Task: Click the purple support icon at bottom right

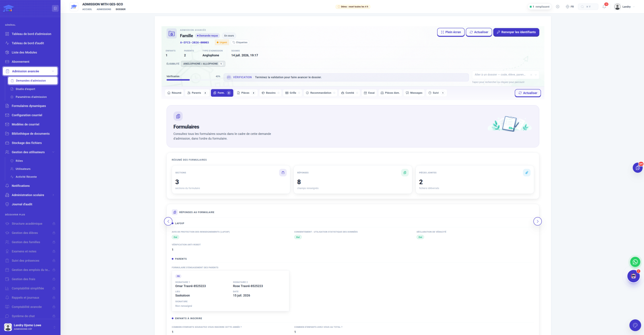Action: 635,325
